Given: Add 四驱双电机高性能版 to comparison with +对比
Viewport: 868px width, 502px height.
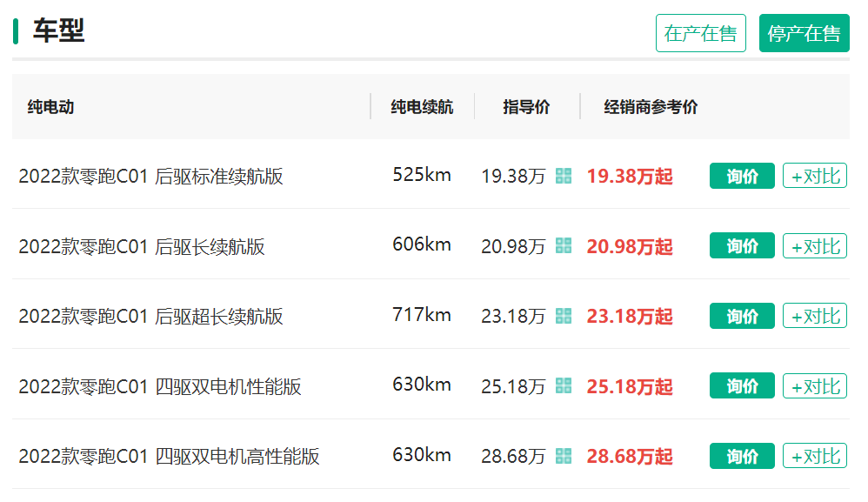Looking at the screenshot, I should point(815,456).
